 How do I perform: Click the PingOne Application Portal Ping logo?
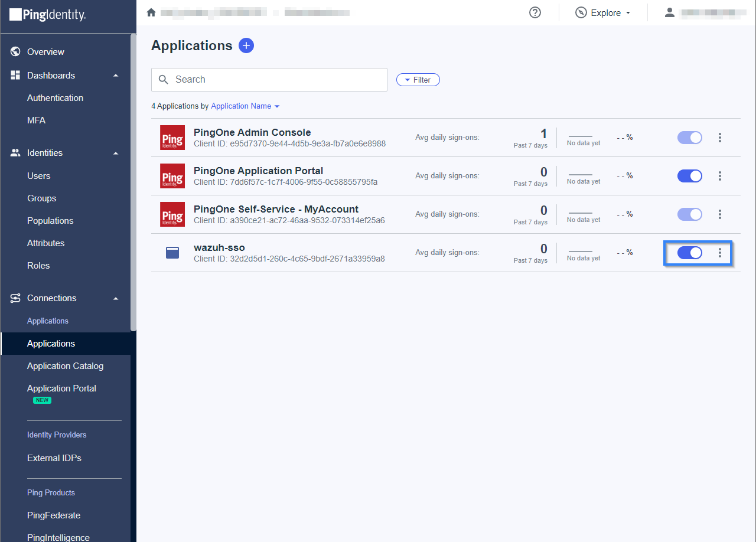coord(172,176)
